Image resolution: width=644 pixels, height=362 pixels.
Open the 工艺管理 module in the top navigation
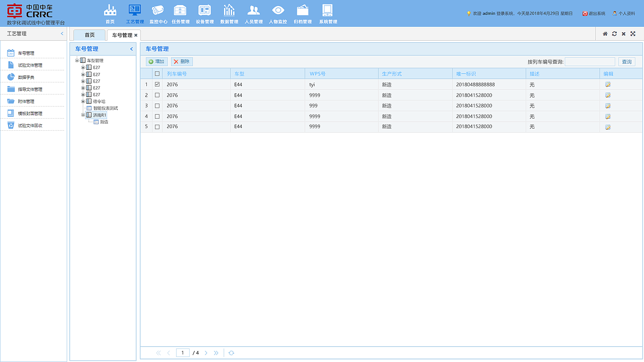[135, 14]
